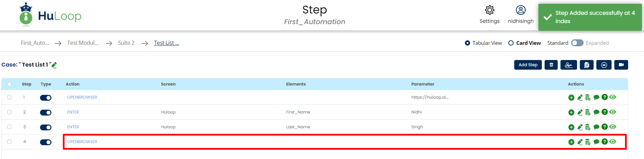Open Settings with the gear icon
The width and height of the screenshot is (644, 159).
[x=489, y=10]
